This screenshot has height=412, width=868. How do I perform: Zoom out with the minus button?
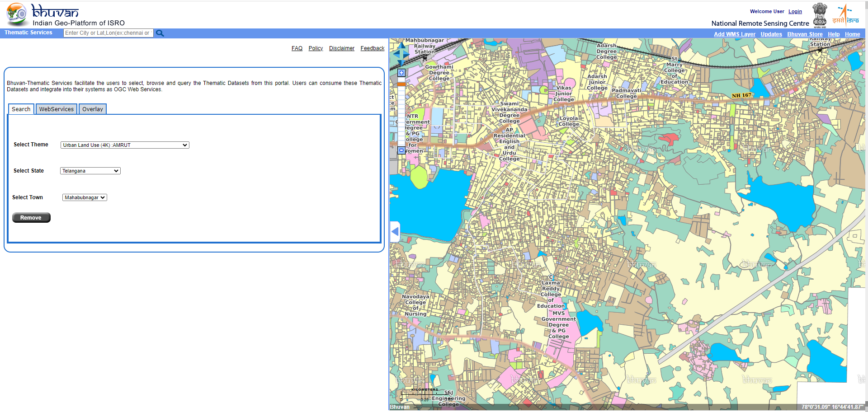coord(401,150)
